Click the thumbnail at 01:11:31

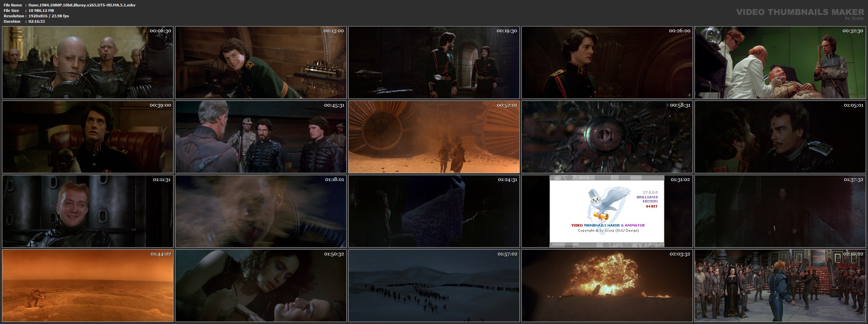point(88,211)
